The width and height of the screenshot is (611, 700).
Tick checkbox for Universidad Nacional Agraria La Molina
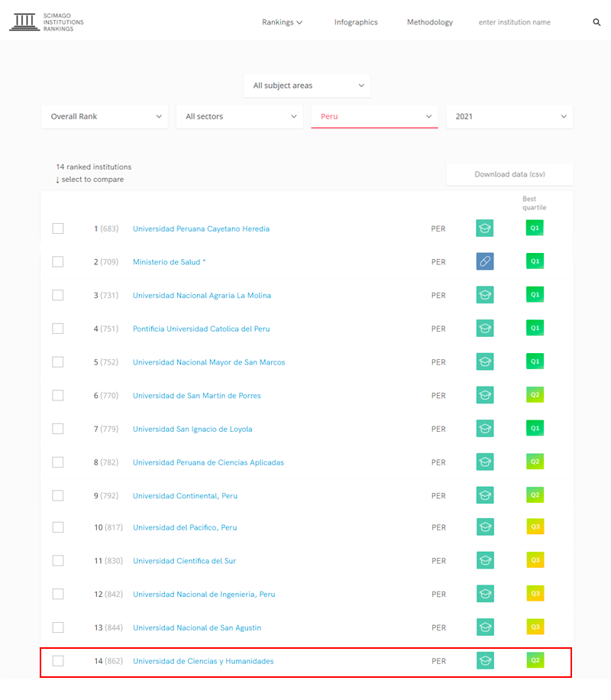point(57,296)
